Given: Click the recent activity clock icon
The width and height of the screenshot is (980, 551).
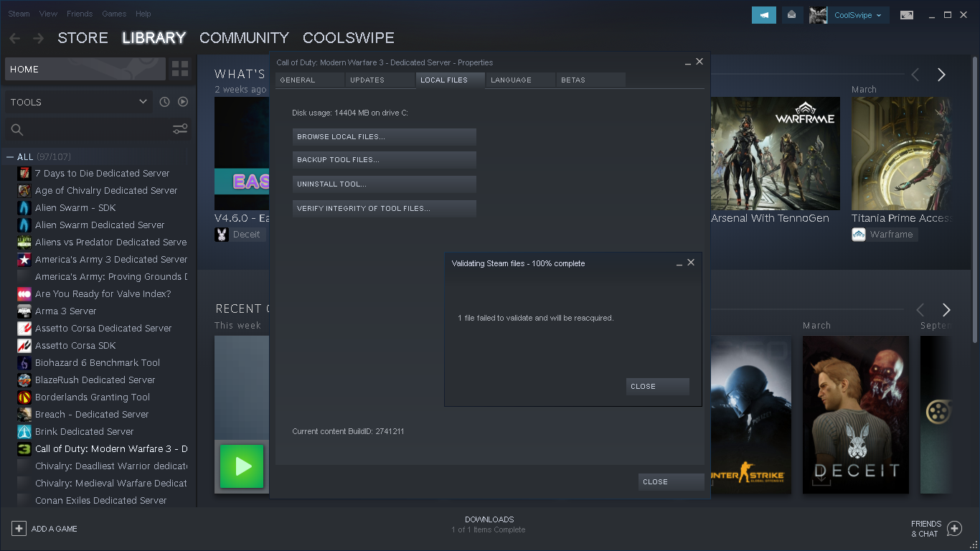Looking at the screenshot, I should coord(164,102).
